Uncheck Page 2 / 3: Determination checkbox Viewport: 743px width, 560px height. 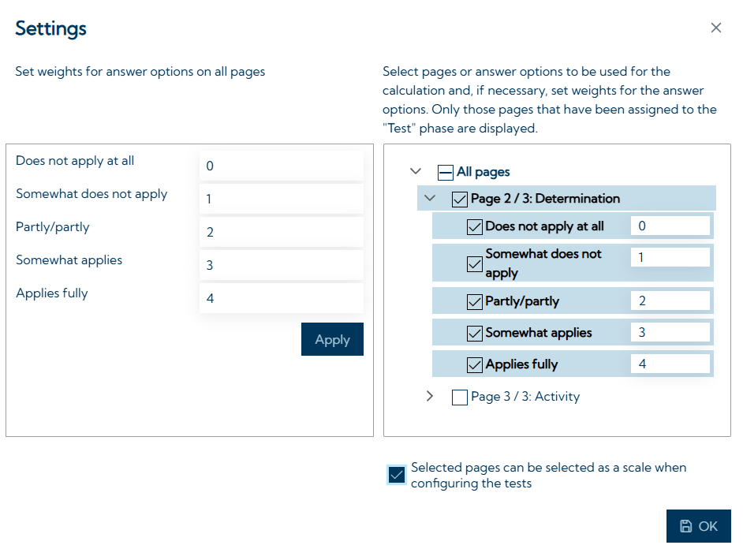(459, 200)
